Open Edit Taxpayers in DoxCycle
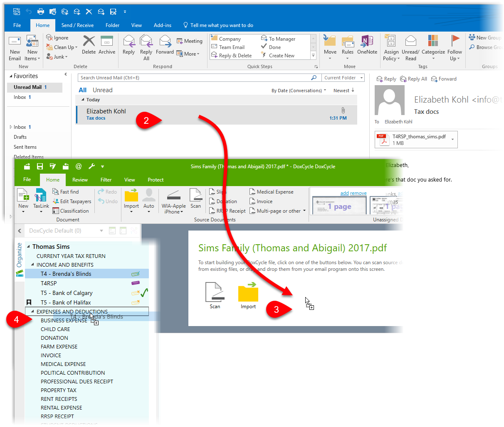Screen dimensions: 504x427 (72, 201)
